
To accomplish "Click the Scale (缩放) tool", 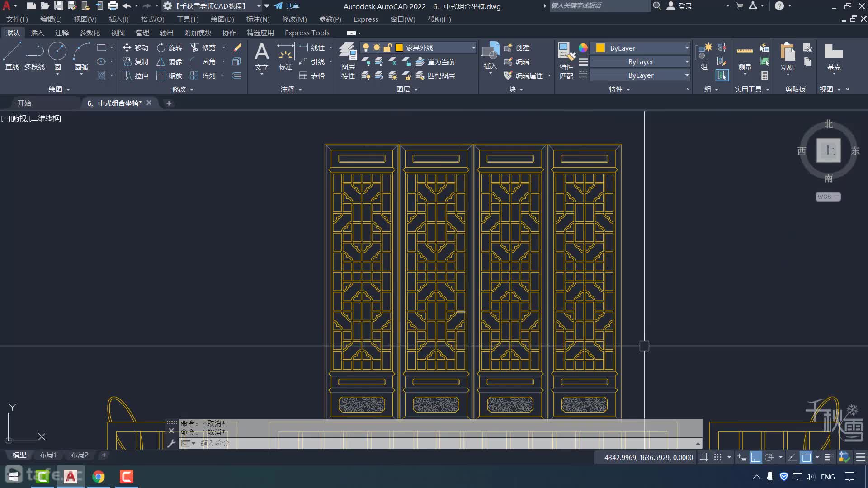I will tap(170, 75).
